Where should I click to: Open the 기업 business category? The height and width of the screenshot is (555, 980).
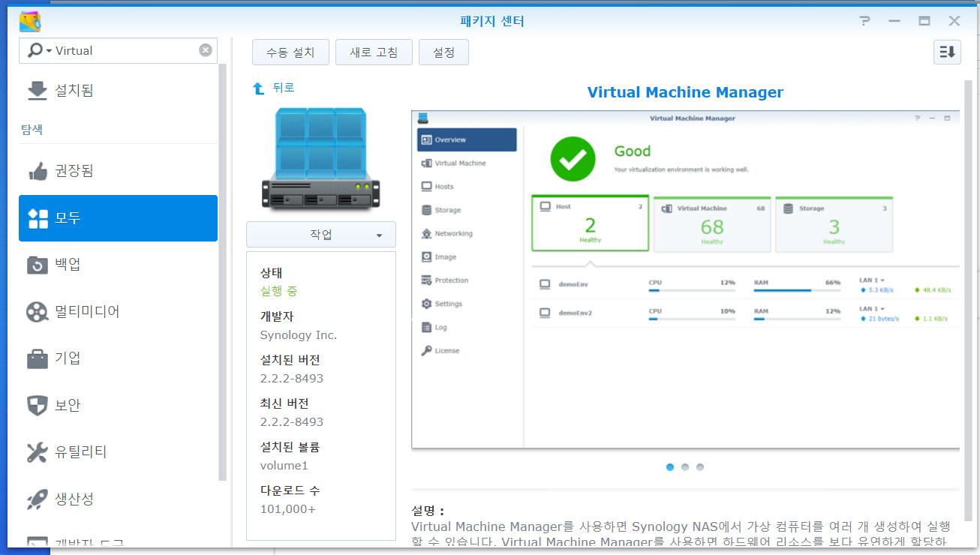118,358
